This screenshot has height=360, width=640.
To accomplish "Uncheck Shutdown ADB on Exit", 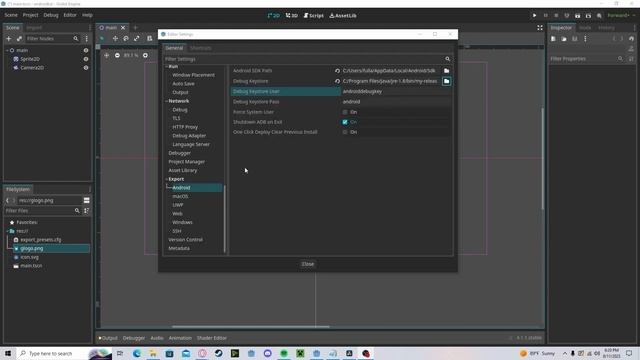I will pyautogui.click(x=345, y=122).
